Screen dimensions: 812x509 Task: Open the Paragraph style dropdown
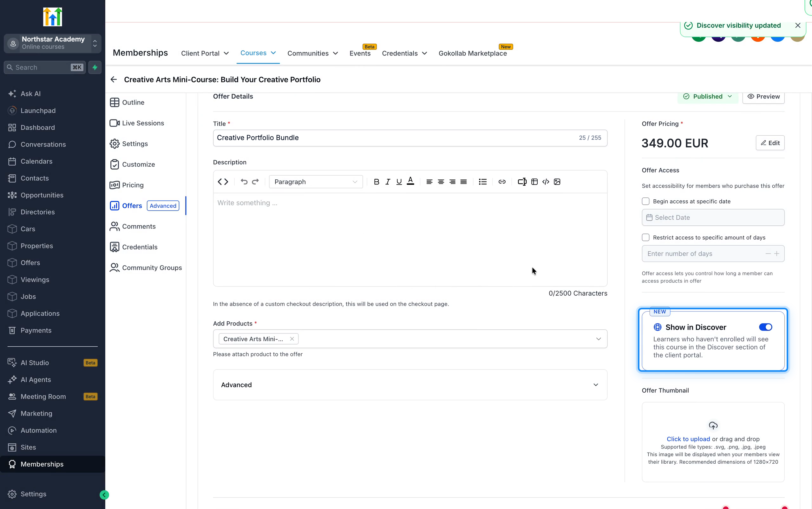[x=316, y=182]
